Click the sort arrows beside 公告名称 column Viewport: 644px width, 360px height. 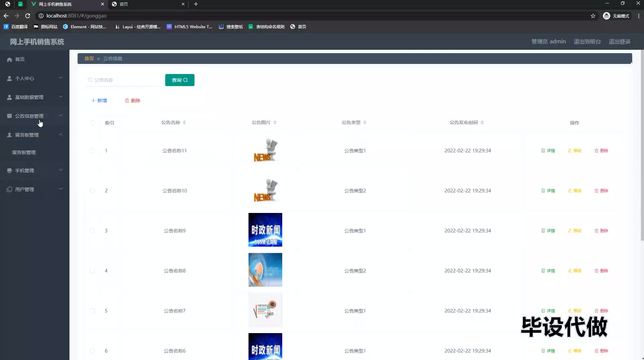(184, 123)
